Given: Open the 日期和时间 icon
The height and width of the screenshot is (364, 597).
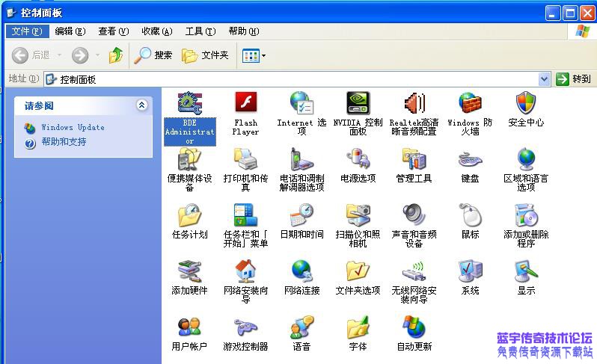Looking at the screenshot, I should [x=301, y=216].
